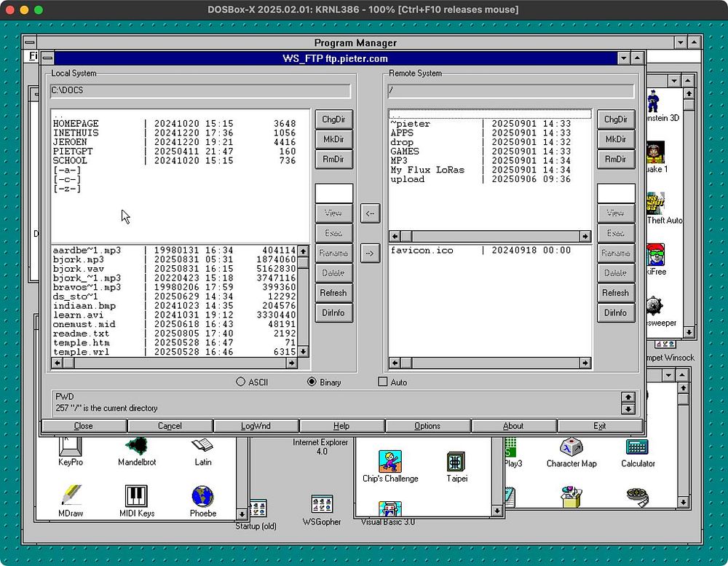Select Binary transfer mode
The width and height of the screenshot is (728, 566).
[x=312, y=382]
